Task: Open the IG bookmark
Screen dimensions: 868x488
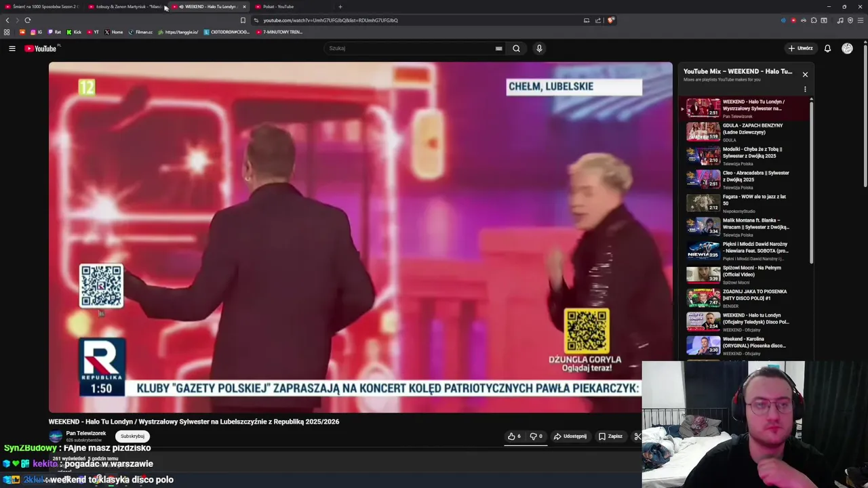Action: [x=36, y=32]
